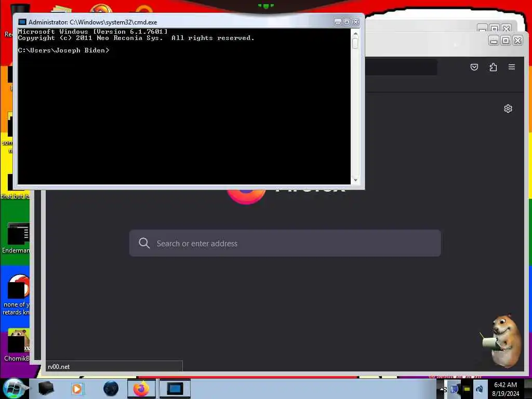Screen dimensions: 532x399
Task: Click the search magnifier icon in Firefox
Action: point(144,243)
